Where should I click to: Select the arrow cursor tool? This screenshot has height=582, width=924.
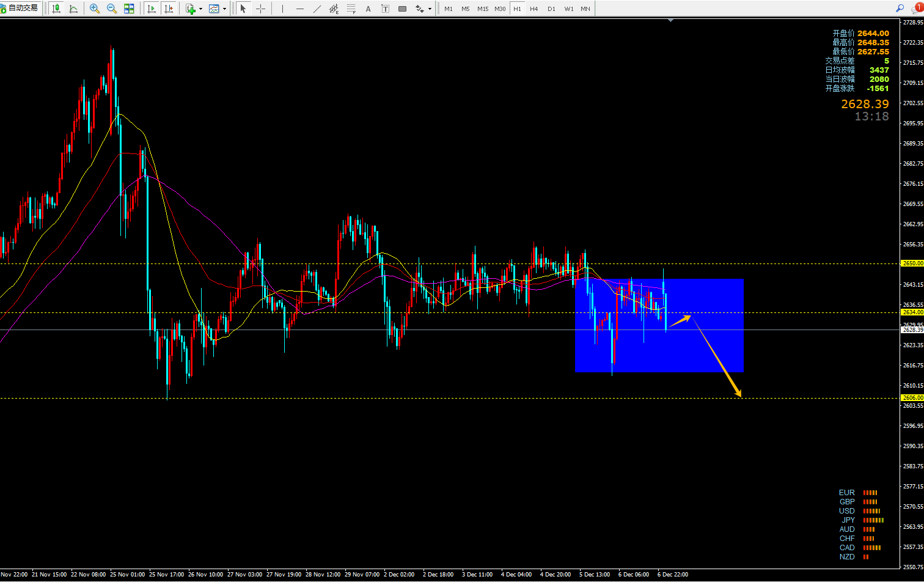tap(243, 9)
